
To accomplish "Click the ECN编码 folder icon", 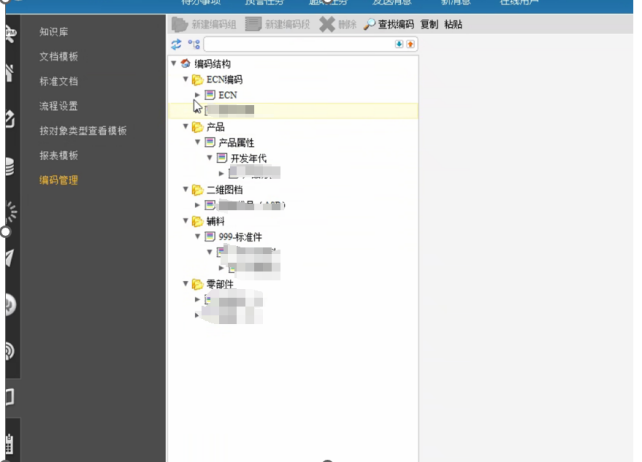I will point(198,79).
